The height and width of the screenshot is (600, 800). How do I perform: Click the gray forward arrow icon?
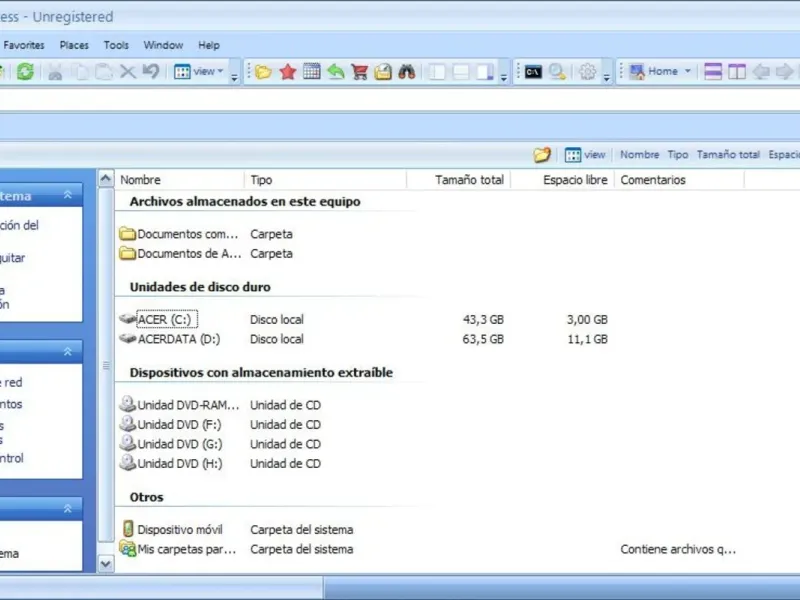[x=784, y=71]
